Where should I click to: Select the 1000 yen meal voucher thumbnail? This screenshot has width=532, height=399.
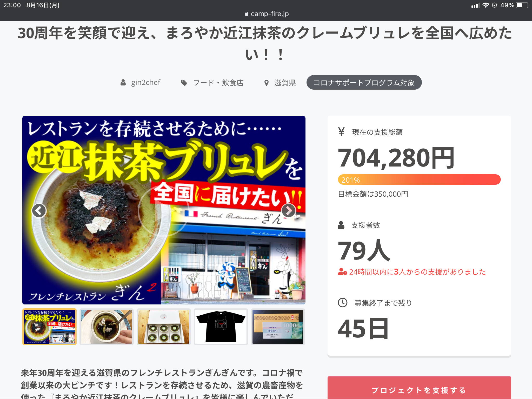[x=278, y=327]
